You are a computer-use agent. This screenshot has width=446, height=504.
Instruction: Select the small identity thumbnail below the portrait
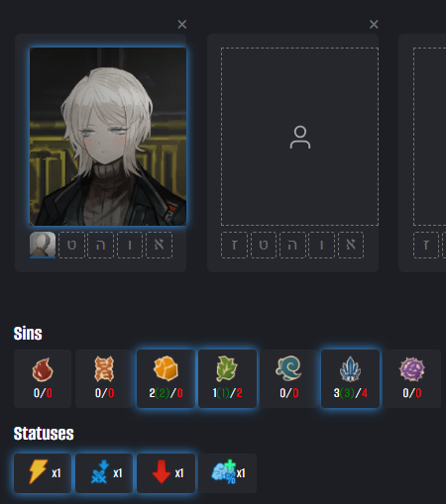pos(43,245)
